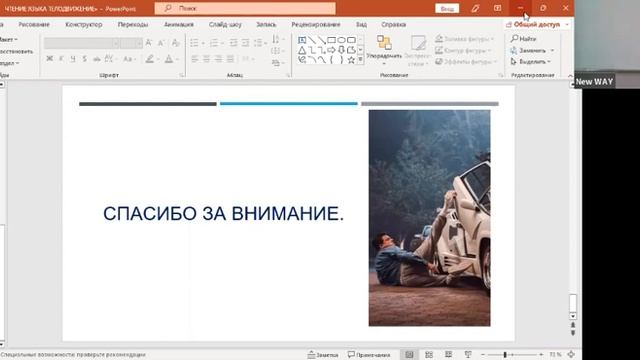Expand the Заменить dropdown arrow
Screen dimensions: 640x360
[552, 51]
